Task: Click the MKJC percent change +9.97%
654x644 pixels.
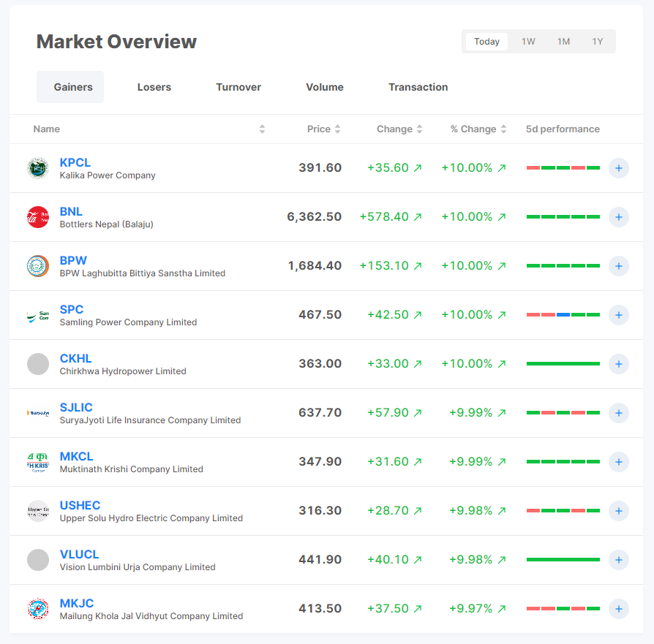Action: (470, 609)
